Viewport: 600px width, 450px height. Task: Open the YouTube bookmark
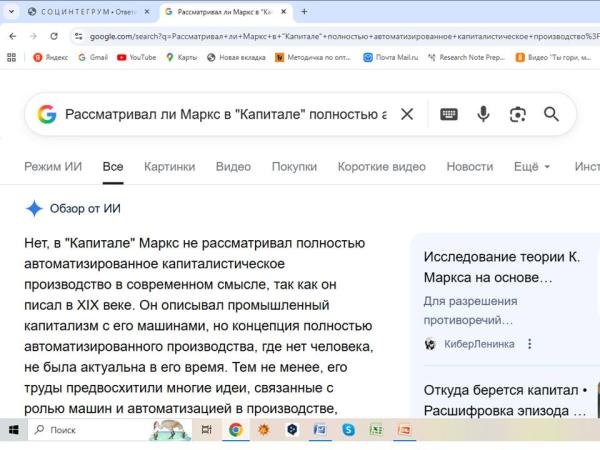[137, 57]
